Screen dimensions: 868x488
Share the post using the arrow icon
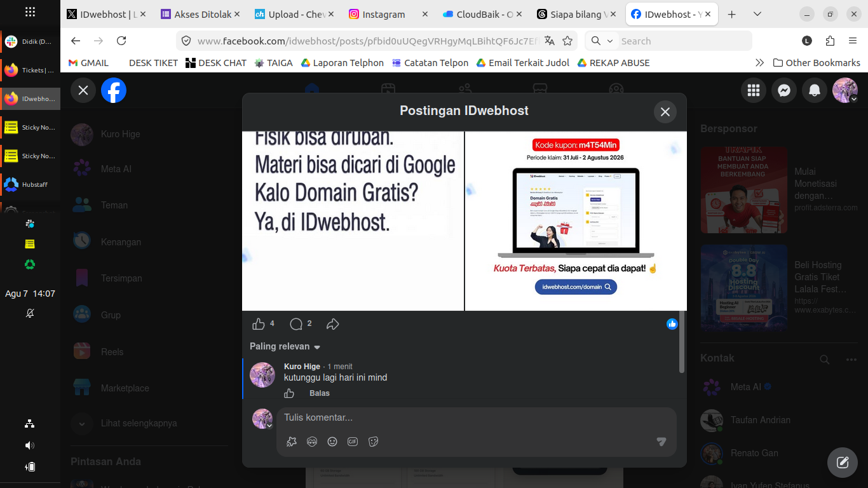pyautogui.click(x=333, y=324)
